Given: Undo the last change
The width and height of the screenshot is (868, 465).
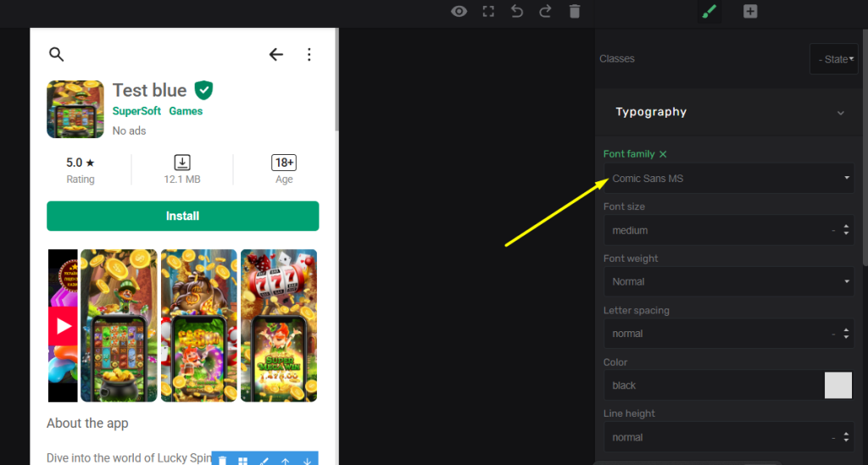Looking at the screenshot, I should pos(516,11).
